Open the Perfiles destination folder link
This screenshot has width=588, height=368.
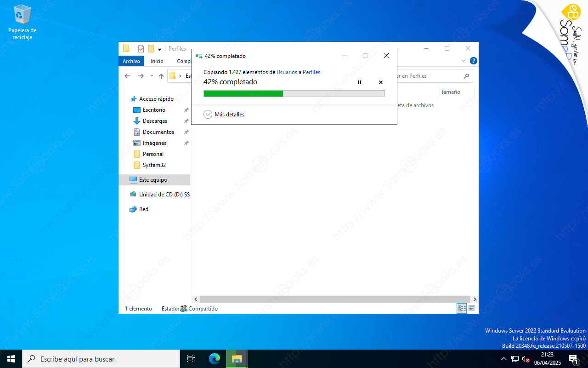pyautogui.click(x=311, y=72)
